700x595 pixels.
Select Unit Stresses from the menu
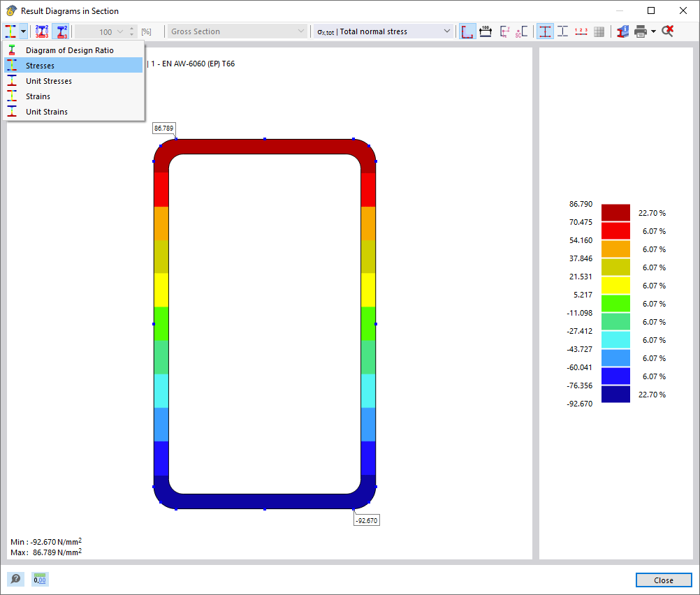click(x=49, y=80)
